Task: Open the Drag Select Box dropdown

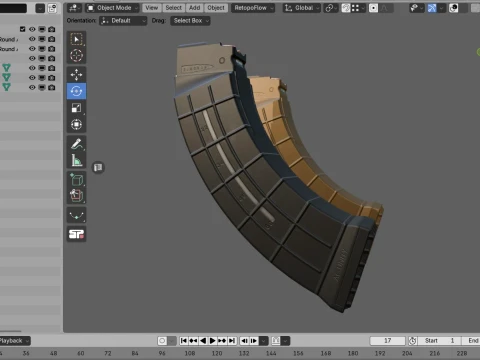Action: [x=190, y=21]
